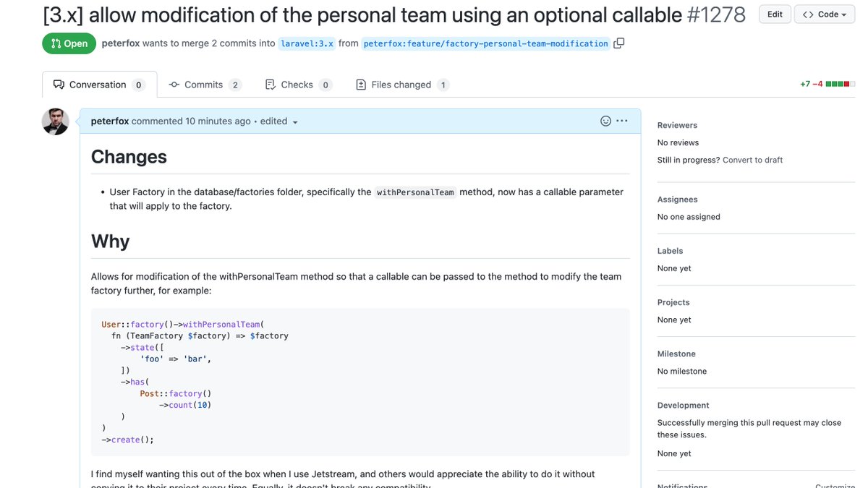Open the laravel:3.x branch label
The image size is (868, 488).
click(x=307, y=43)
